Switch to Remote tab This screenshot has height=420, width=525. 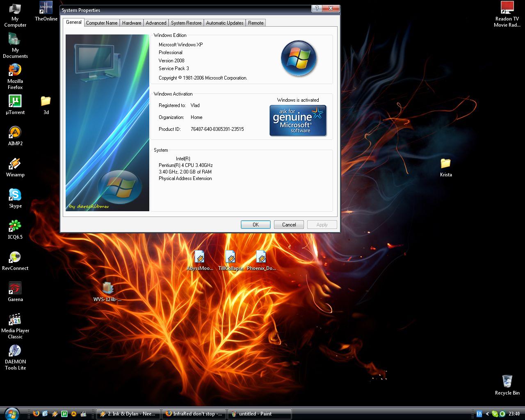[256, 23]
